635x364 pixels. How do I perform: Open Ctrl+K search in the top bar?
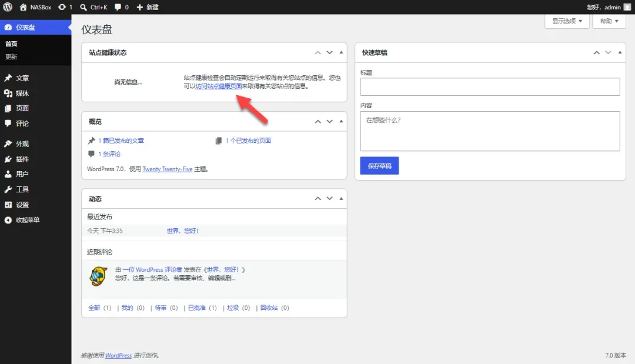tap(93, 7)
